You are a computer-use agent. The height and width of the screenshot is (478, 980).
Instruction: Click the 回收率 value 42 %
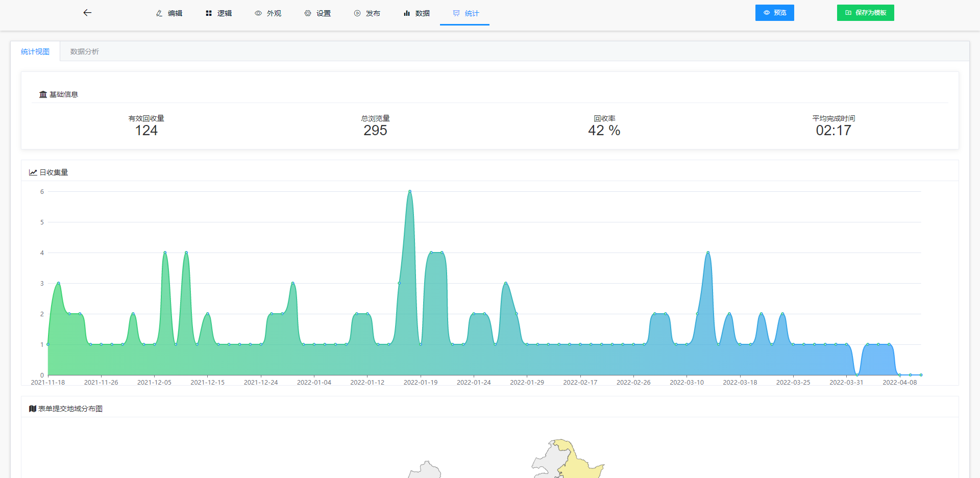[x=604, y=131]
